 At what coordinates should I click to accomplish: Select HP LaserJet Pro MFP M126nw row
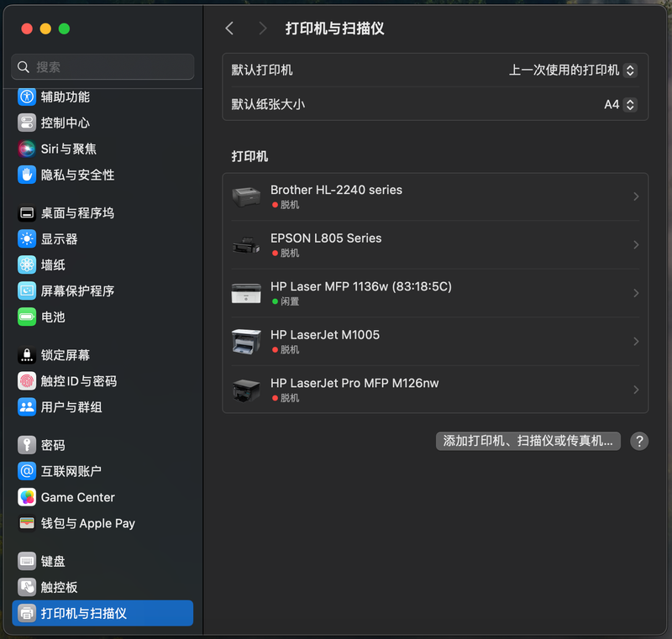click(x=435, y=390)
